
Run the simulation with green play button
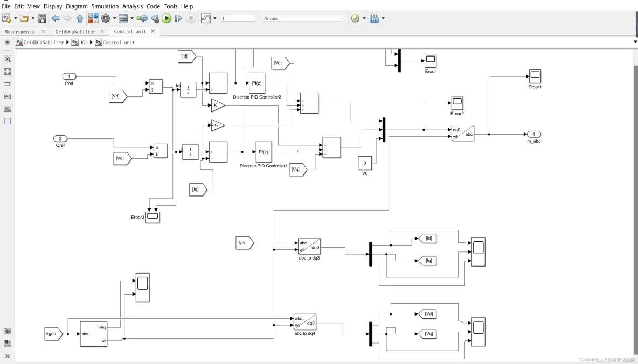[x=167, y=18]
